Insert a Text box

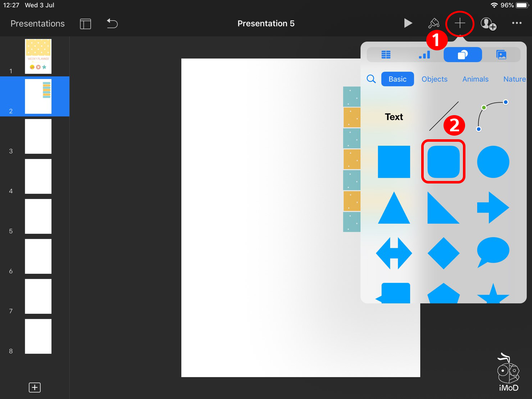(394, 117)
